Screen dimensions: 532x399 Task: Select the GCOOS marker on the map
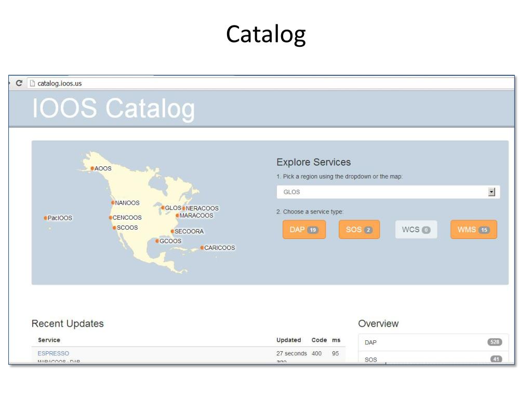pyautogui.click(x=157, y=241)
